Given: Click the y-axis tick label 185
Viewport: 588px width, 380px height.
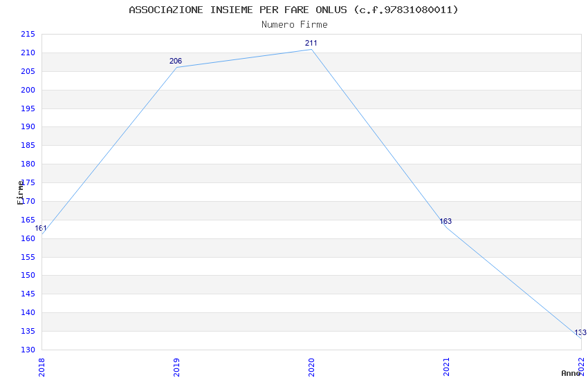Looking at the screenshot, I should point(28,145).
